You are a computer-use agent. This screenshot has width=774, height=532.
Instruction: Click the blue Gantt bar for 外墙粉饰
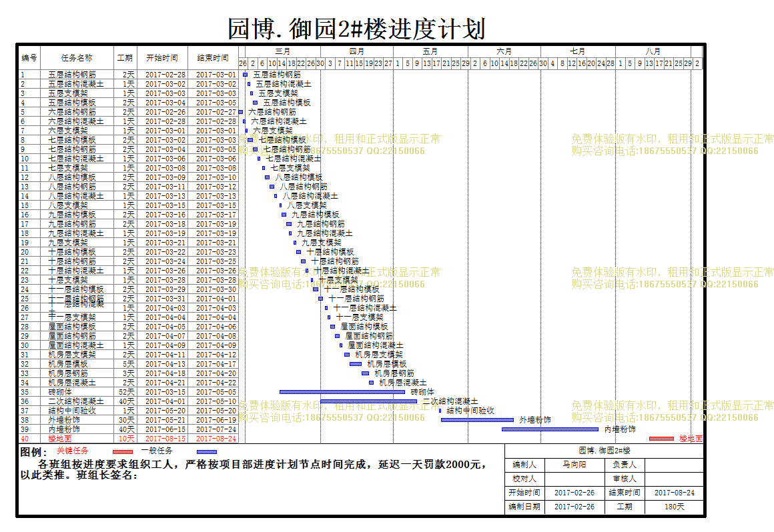coord(477,420)
